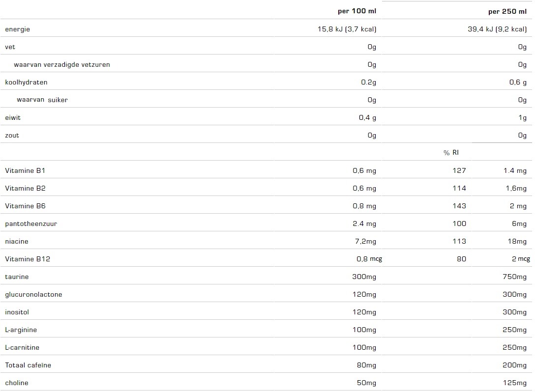
Task: Click the 'taurine' 750mg value
Action: 514,277
